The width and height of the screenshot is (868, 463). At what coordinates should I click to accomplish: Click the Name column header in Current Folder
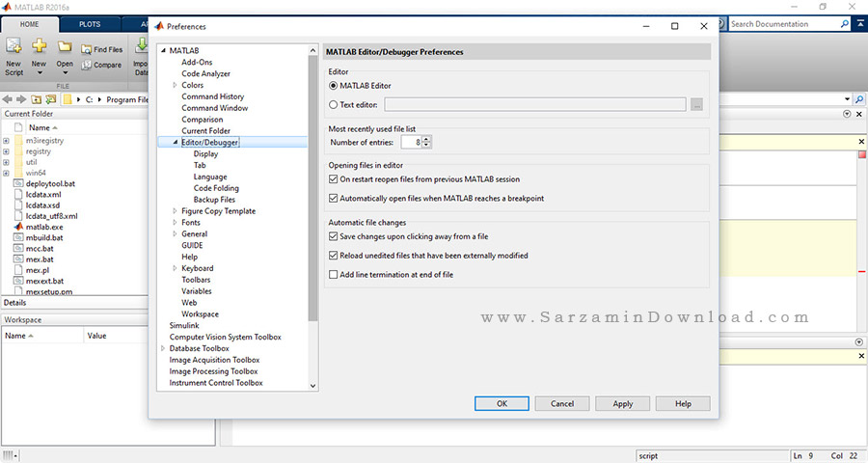click(42, 127)
